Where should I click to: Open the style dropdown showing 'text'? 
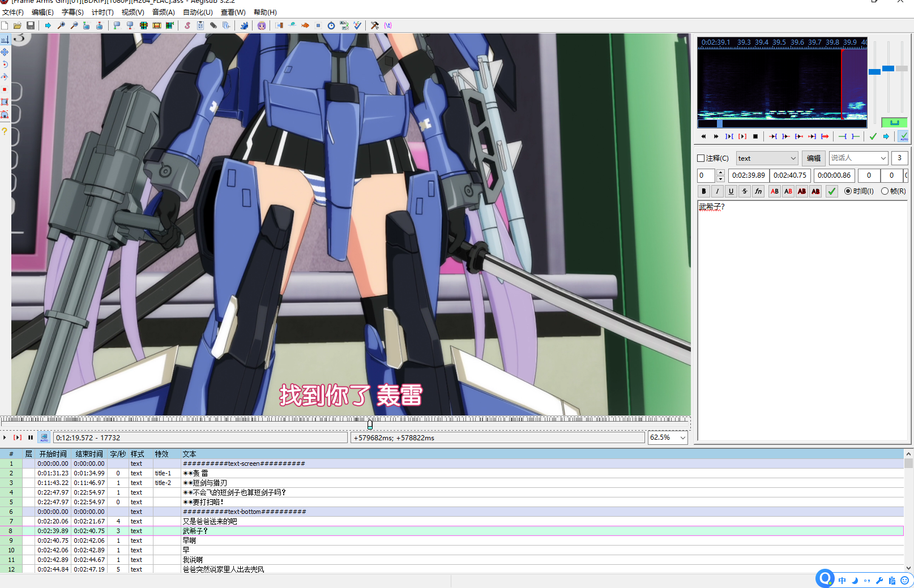coord(767,158)
